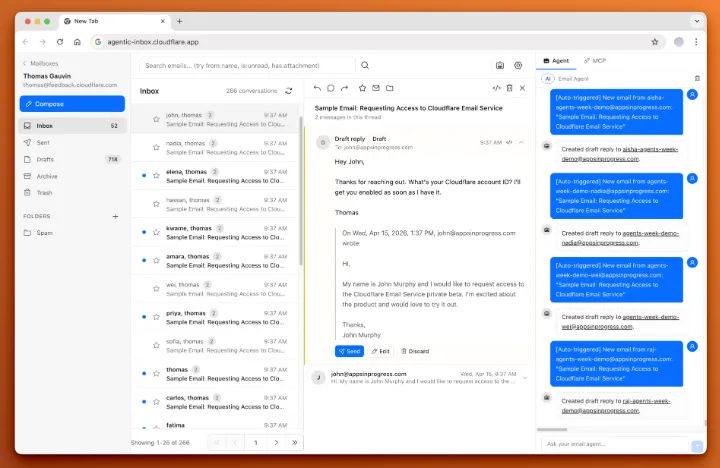This screenshot has height=468, width=720.
Task: Refresh the inbox conversation list
Action: tap(288, 91)
